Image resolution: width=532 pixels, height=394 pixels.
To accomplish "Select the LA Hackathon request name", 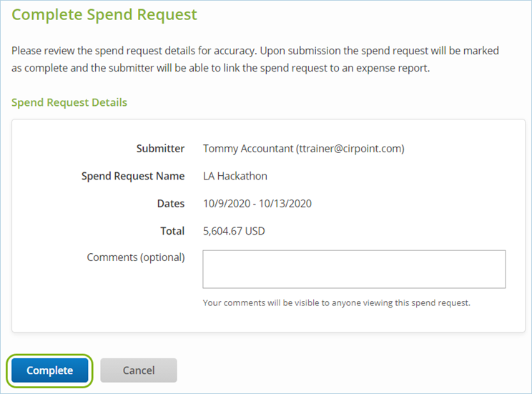I will coord(235,176).
